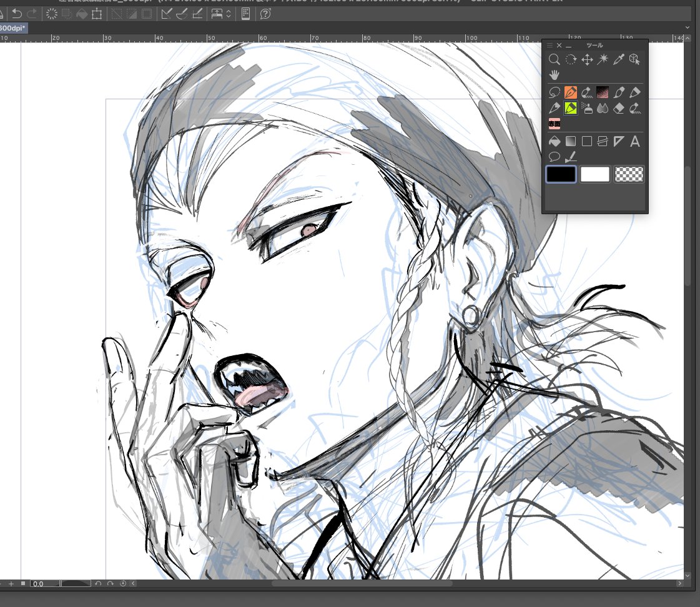Toggle Snap to Ruler icon
This screenshot has width=700, height=607.
point(167,14)
